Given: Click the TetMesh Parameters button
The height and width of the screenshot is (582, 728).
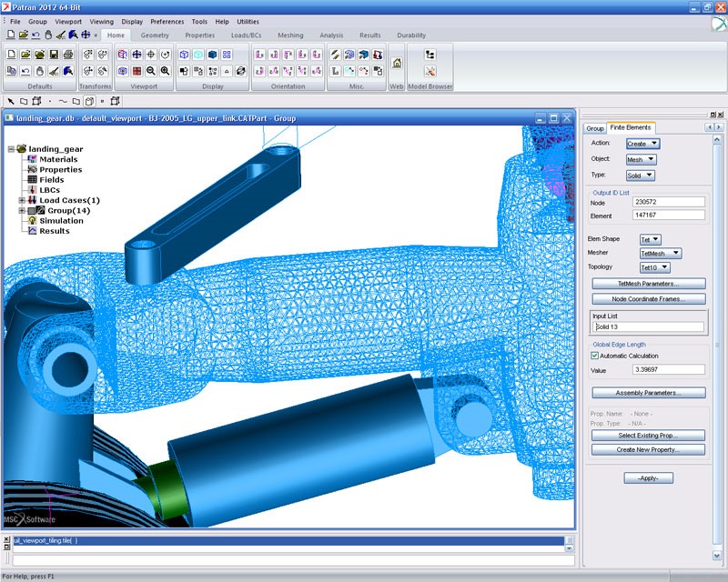Looking at the screenshot, I should pos(649,284).
